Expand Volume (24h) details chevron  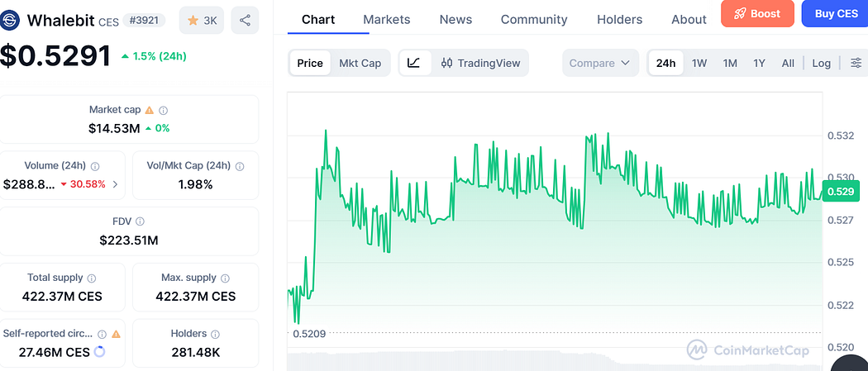click(115, 184)
